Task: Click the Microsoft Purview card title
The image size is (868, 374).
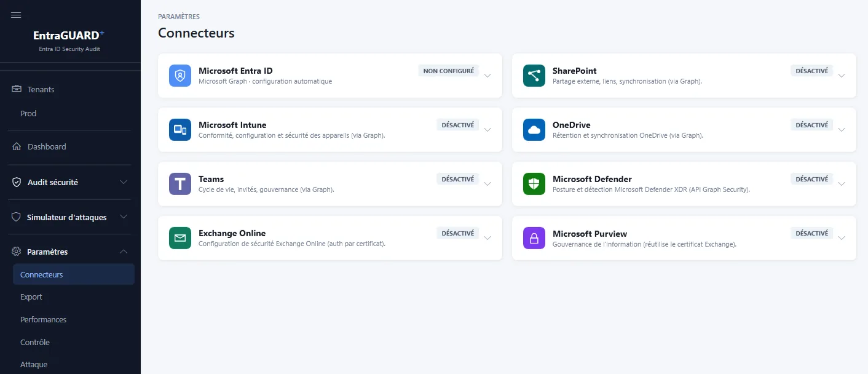Action: pos(590,234)
